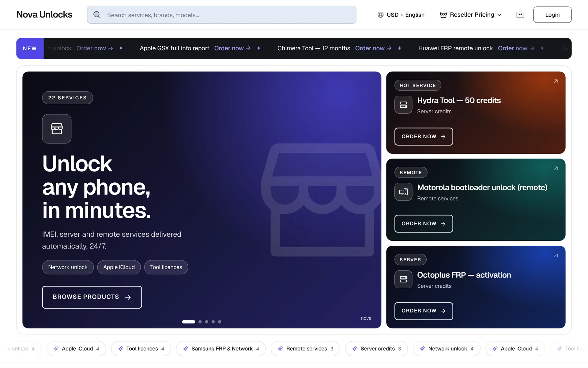588x368 pixels.
Task: Click sparkle icon on Tool licences bottom chip
Action: pyautogui.click(x=121, y=349)
